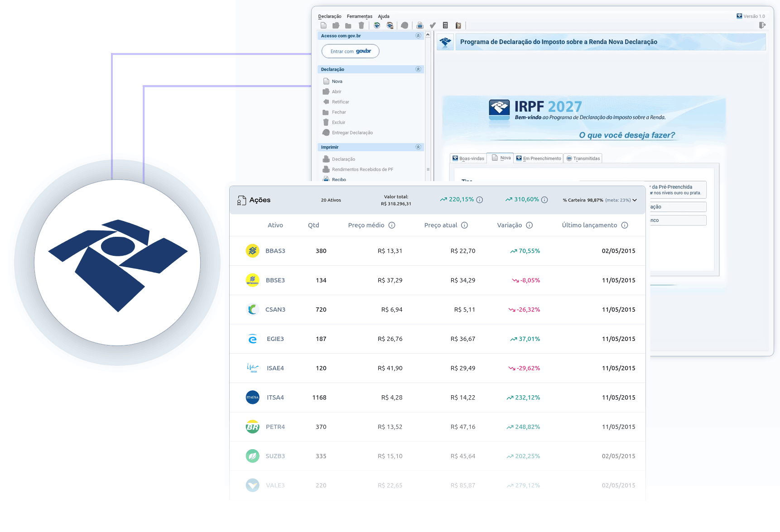The width and height of the screenshot is (780, 532).
Task: Click the Preço médio info icon
Action: [392, 225]
